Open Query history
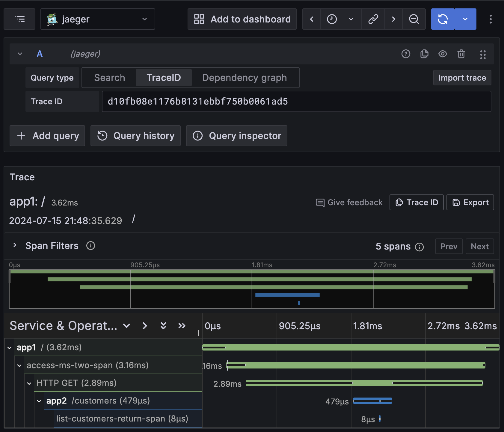The height and width of the screenshot is (432, 504). click(x=135, y=136)
